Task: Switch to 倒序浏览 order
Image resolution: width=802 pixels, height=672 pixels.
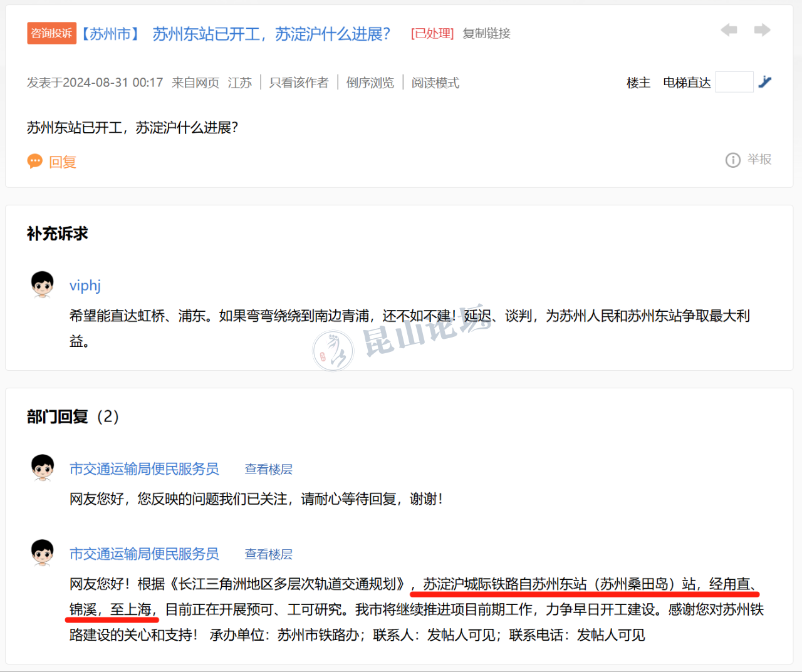Action: coord(370,83)
